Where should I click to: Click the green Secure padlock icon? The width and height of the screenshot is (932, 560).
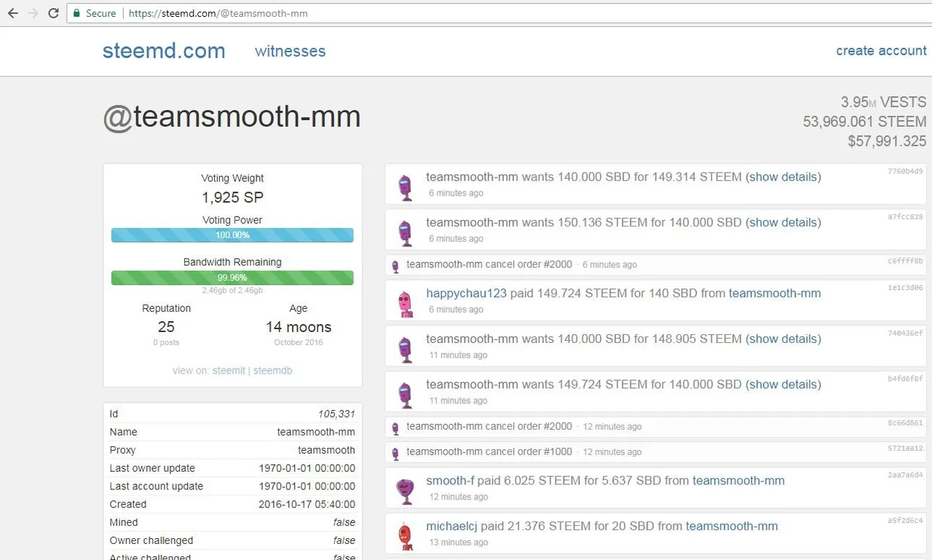click(x=77, y=13)
